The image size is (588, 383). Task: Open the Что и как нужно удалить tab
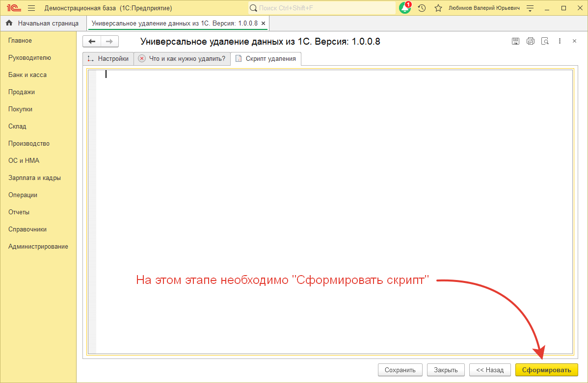coord(182,58)
